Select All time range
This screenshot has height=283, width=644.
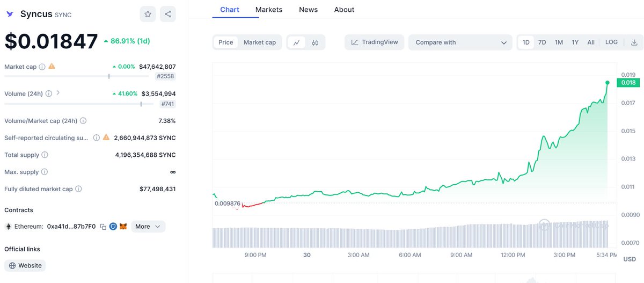591,42
